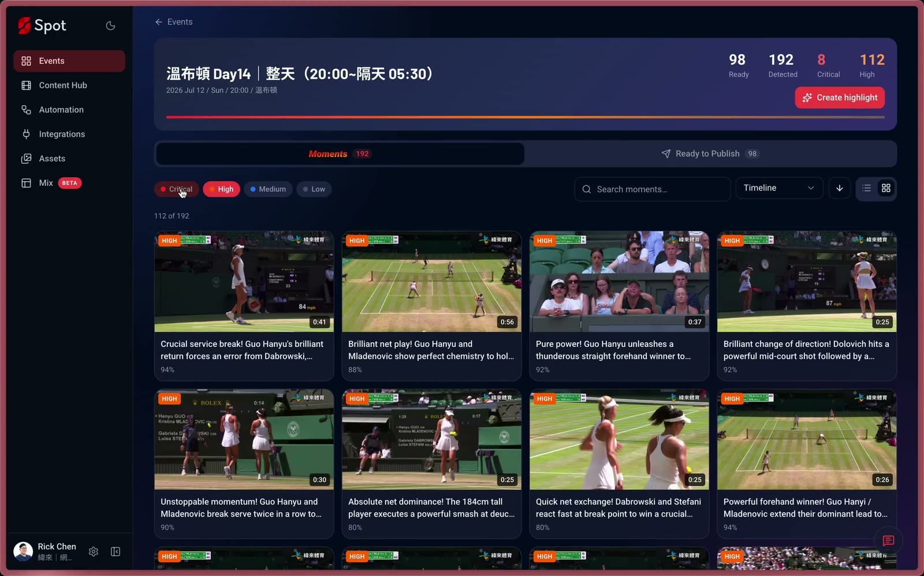Click '112 of 192' result count
Viewport: 924px width, 576px height.
[172, 216]
